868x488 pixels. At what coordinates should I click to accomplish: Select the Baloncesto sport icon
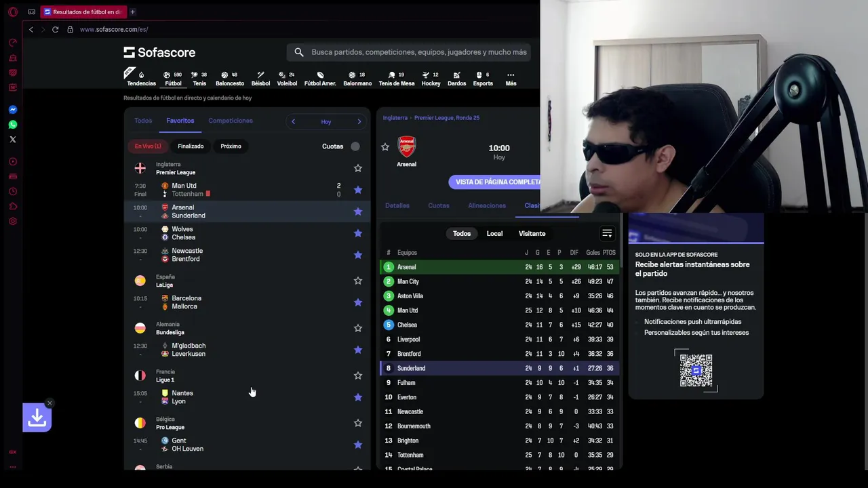coord(230,79)
